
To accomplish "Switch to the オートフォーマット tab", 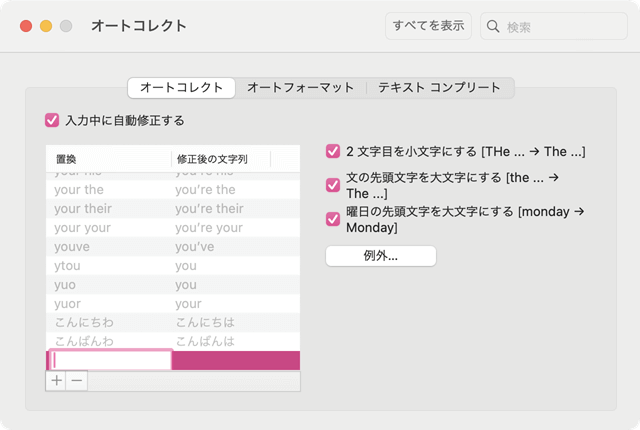I will click(300, 88).
